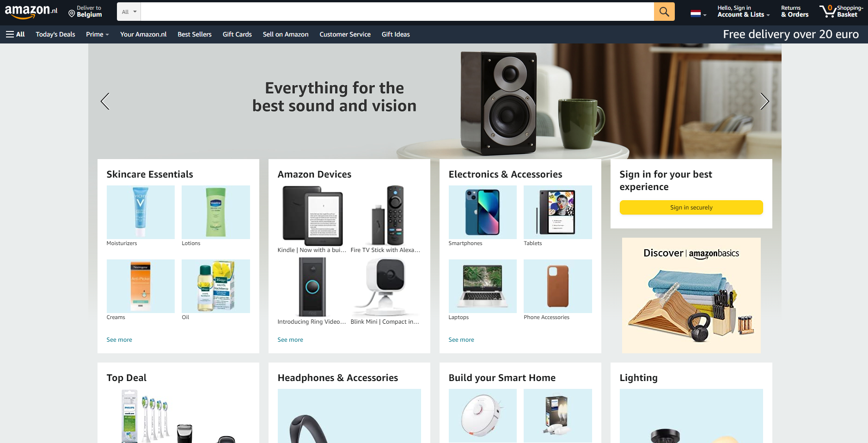Screen dimensions: 868x443
Task: Open Account & Lists dropdown
Action: [743, 11]
